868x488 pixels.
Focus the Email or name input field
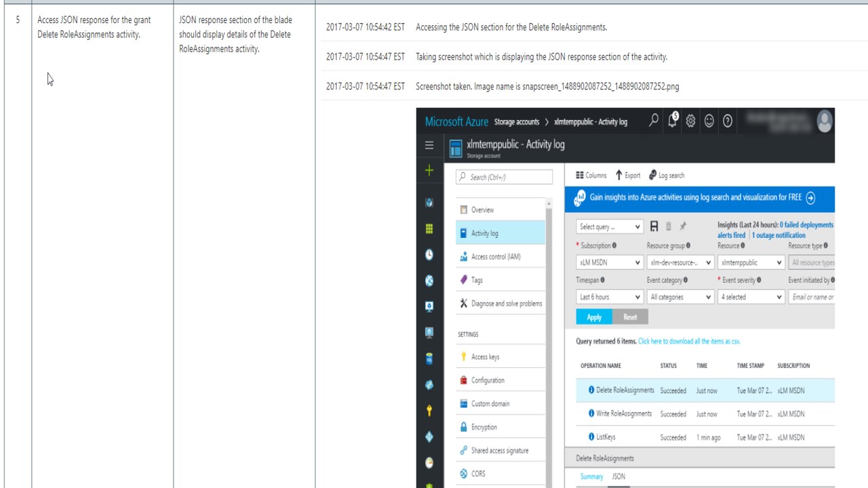click(x=812, y=297)
